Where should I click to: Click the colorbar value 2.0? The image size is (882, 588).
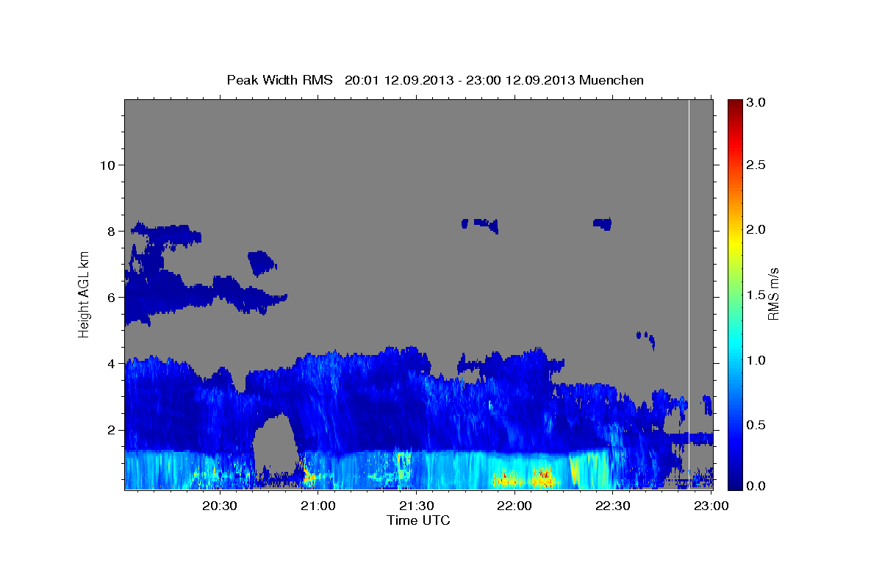coord(758,229)
